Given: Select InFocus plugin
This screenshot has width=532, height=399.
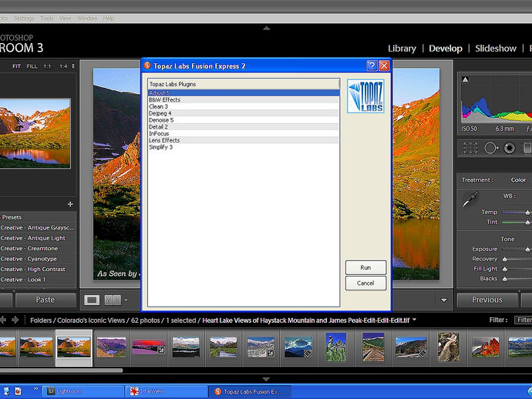Looking at the screenshot, I should pyautogui.click(x=244, y=133).
